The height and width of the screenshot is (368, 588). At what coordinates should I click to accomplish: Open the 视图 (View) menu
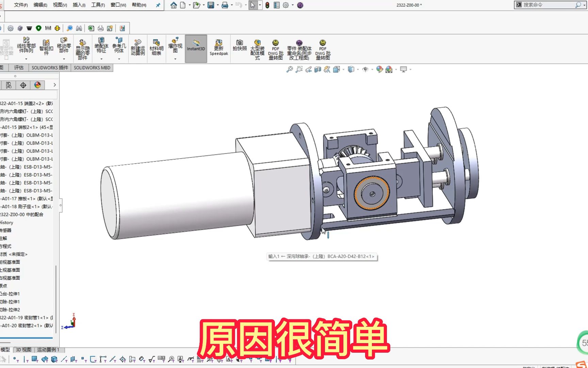click(60, 5)
